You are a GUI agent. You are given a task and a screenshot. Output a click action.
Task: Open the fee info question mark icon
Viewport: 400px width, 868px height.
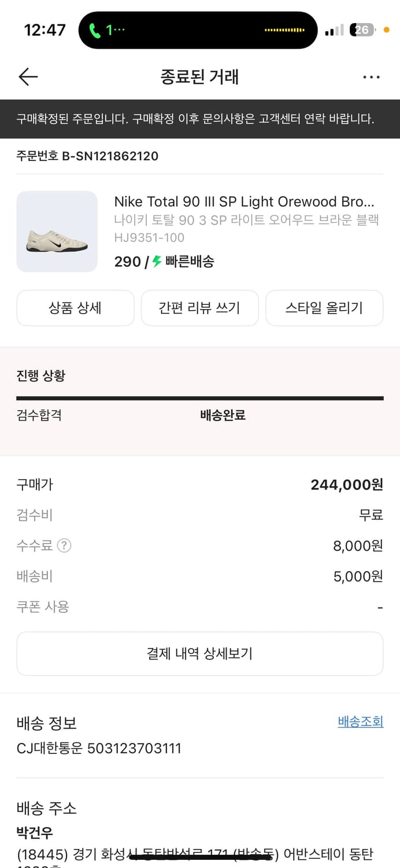click(x=64, y=545)
